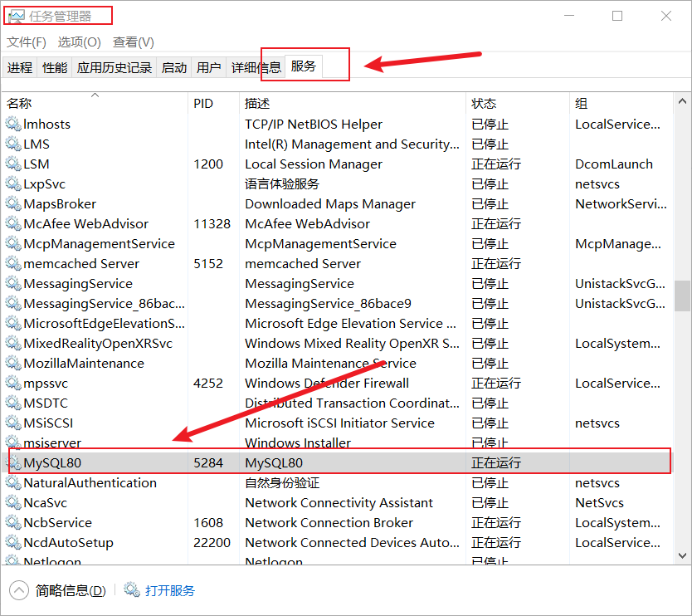692x616 pixels.
Task: Switch to the 启动 tab
Action: tap(174, 67)
